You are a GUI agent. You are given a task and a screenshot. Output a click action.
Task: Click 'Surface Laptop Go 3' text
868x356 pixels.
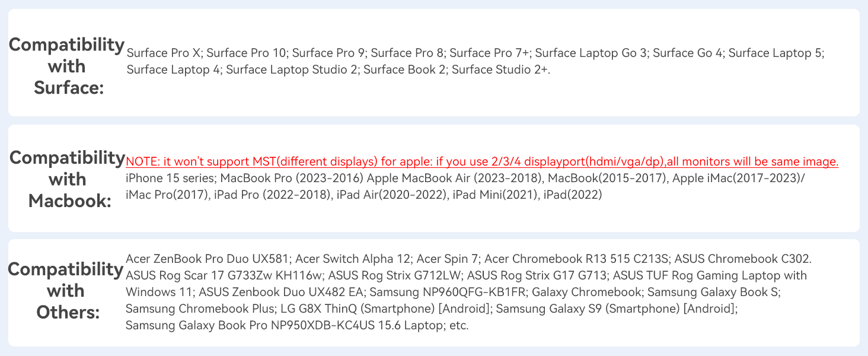[591, 53]
